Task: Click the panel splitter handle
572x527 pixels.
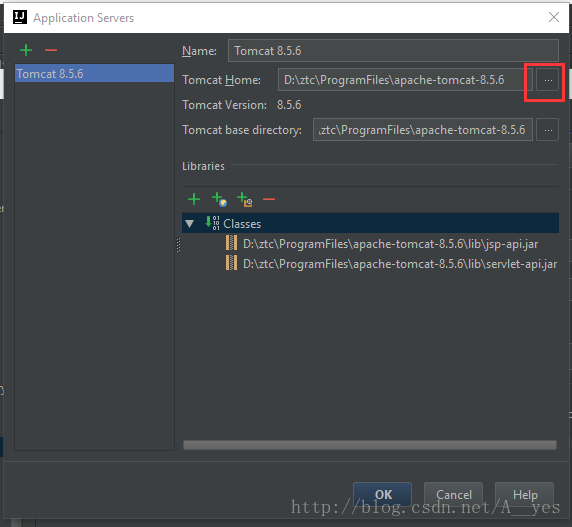Action: point(178,245)
